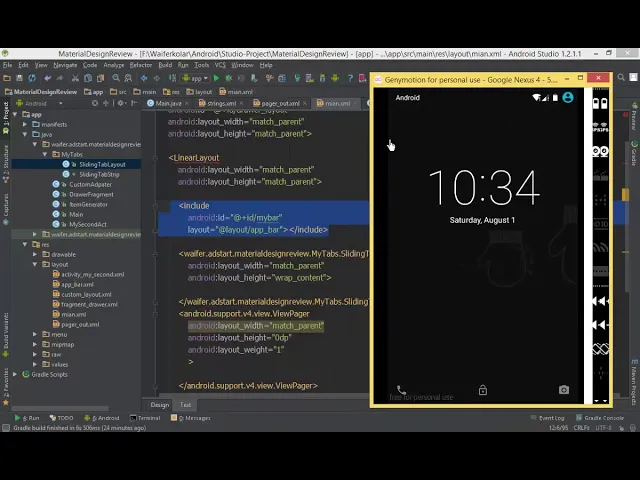Collapse the java folder node
640x480 pixels.
pos(25,134)
